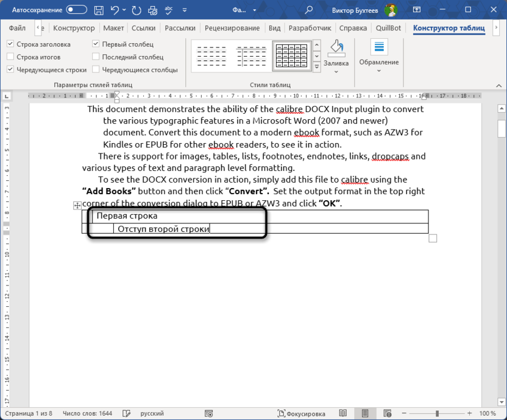Click the Save icon on quick access toolbar
The width and height of the screenshot is (507, 420).
[98, 9]
